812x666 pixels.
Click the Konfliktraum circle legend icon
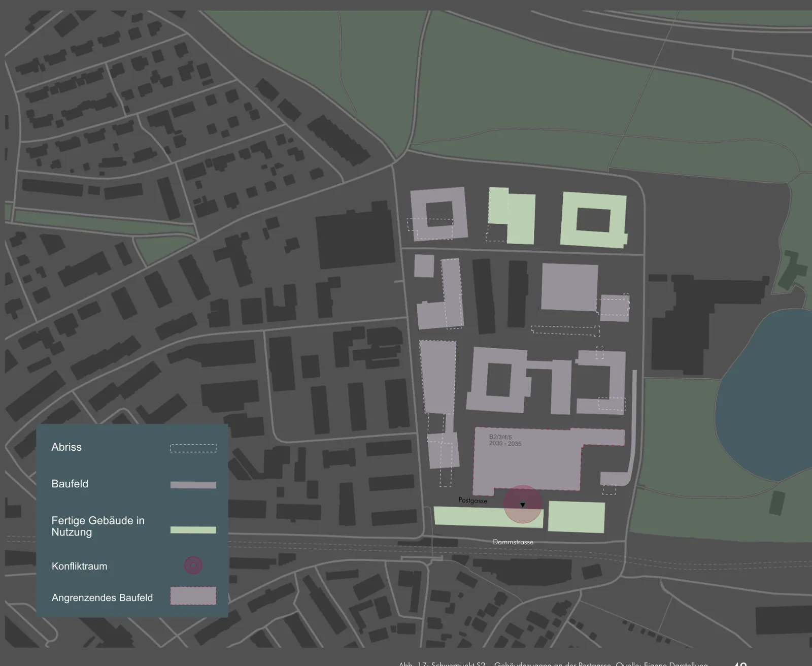click(x=193, y=565)
